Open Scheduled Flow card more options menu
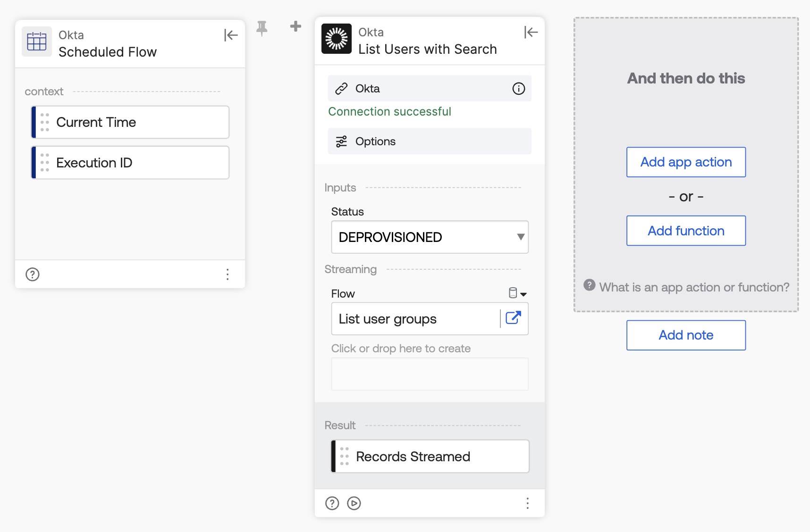810x532 pixels. [x=228, y=274]
